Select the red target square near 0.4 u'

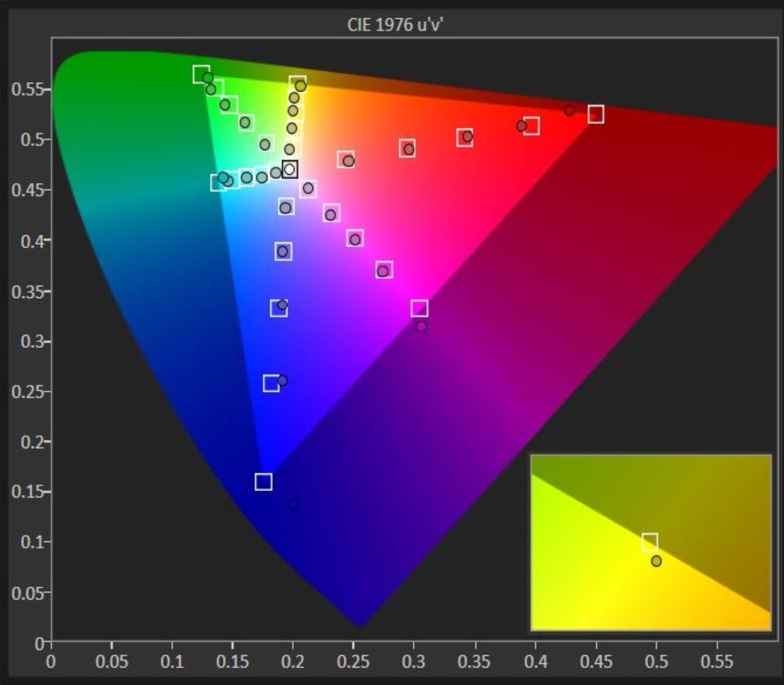[x=532, y=126]
